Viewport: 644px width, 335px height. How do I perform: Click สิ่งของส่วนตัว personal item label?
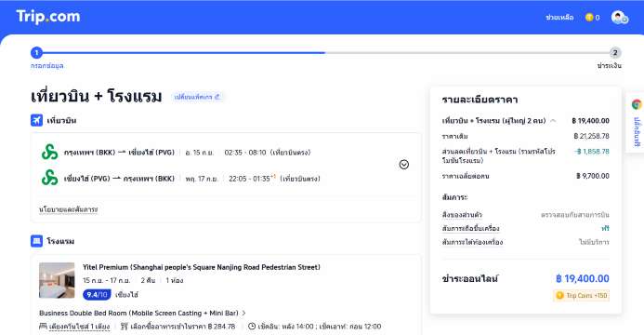(x=462, y=215)
